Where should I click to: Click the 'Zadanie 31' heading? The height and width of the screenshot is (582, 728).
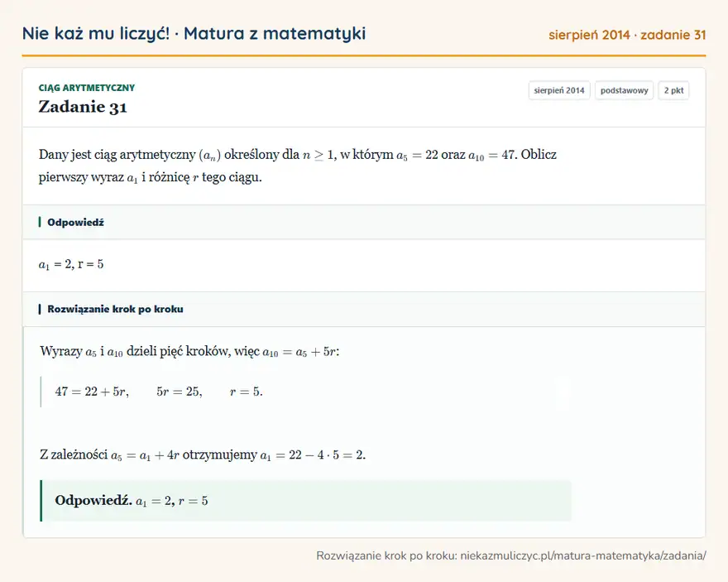(83, 107)
